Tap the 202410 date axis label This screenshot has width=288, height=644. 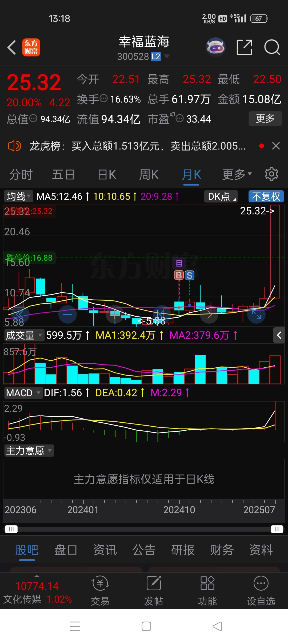[179, 510]
